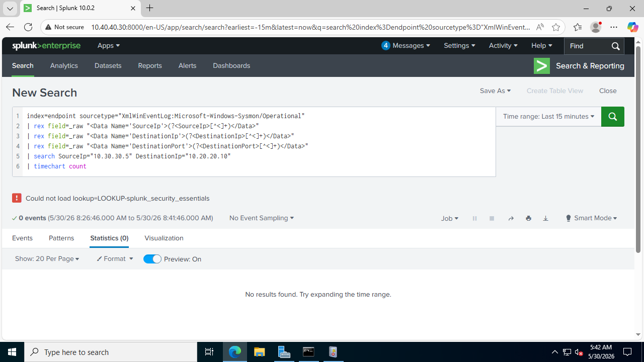Open the notification center
644x362 pixels.
(627, 352)
